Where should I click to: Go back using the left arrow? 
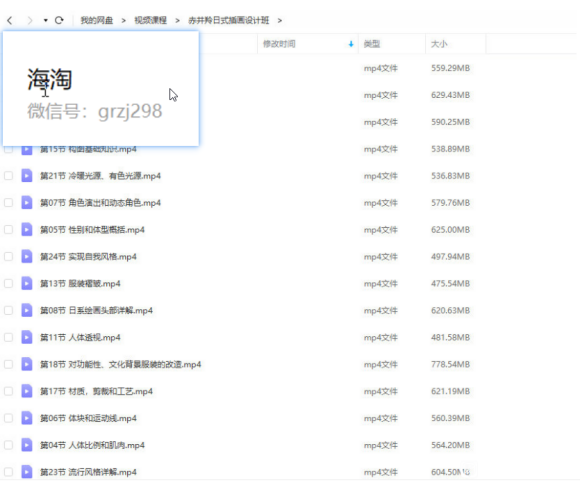10,20
